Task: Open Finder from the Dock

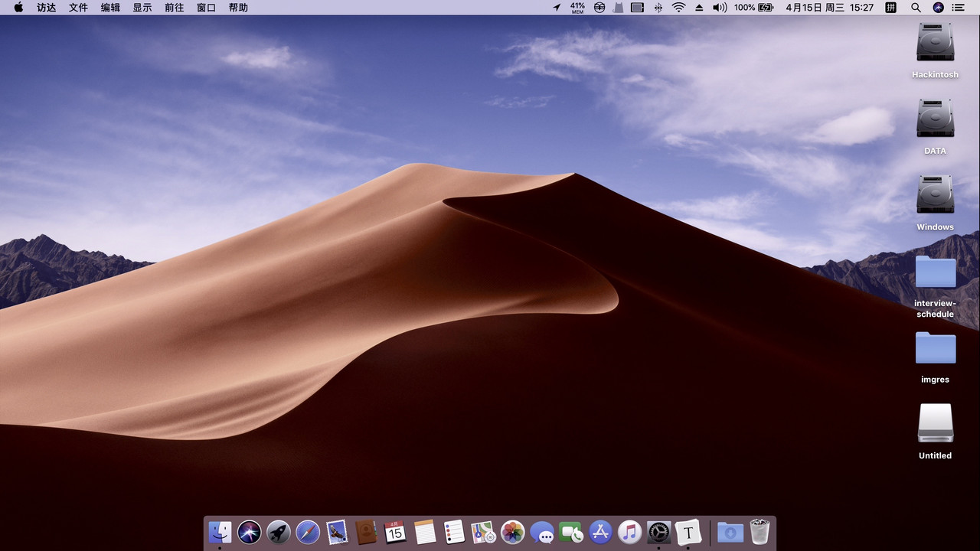Action: coord(220,531)
